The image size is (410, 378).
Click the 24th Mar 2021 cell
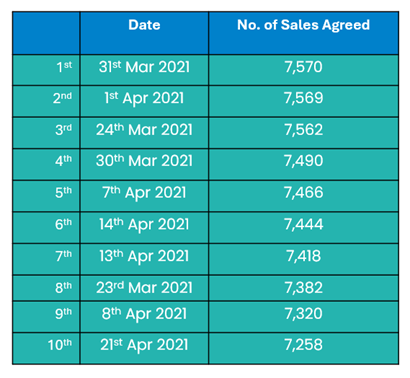[x=144, y=130]
